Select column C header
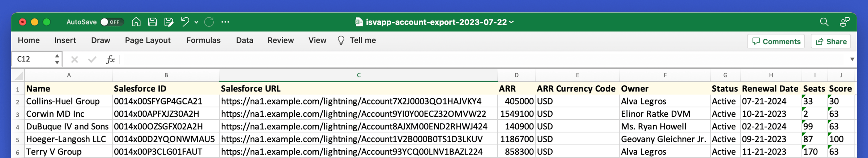This screenshot has width=868, height=158. (x=358, y=75)
